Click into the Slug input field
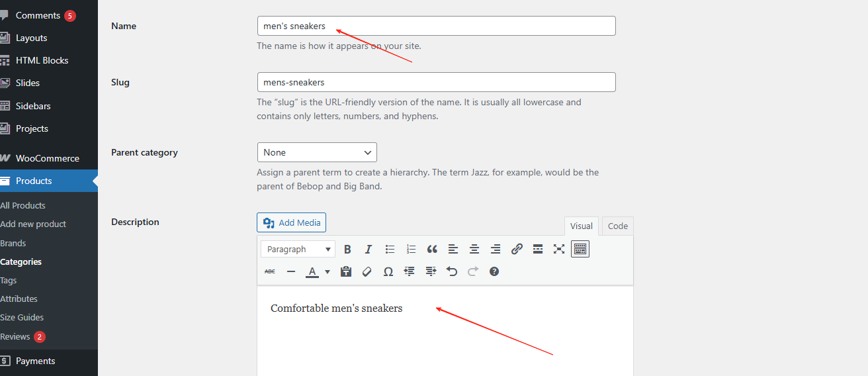The width and height of the screenshot is (868, 376). (436, 82)
